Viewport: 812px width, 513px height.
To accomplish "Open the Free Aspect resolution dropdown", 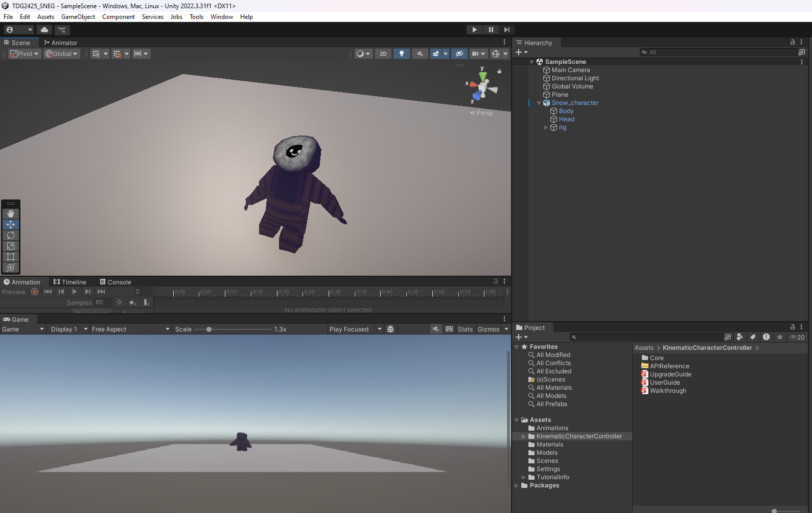I will pyautogui.click(x=130, y=329).
